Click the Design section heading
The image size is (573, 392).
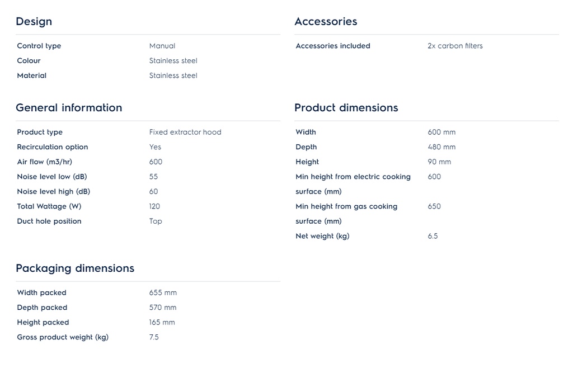[x=34, y=22]
